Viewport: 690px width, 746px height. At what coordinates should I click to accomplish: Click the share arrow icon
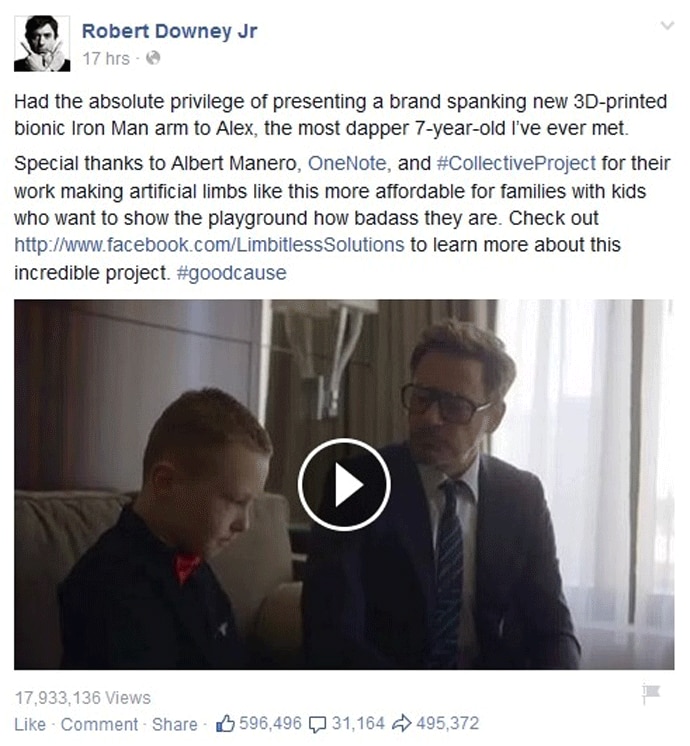[x=401, y=724]
